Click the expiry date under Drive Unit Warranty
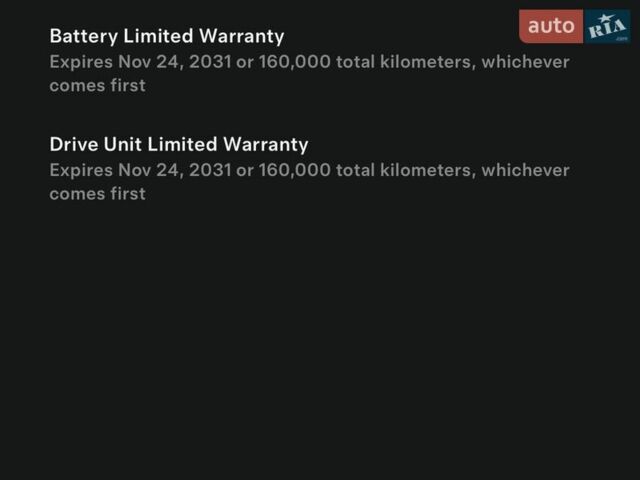640x480 pixels. click(174, 170)
